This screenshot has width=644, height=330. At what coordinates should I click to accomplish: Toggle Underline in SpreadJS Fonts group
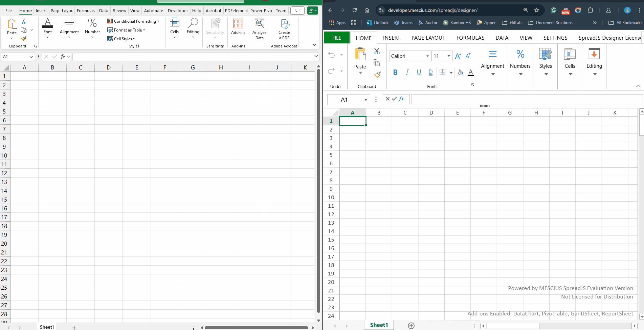(x=419, y=72)
